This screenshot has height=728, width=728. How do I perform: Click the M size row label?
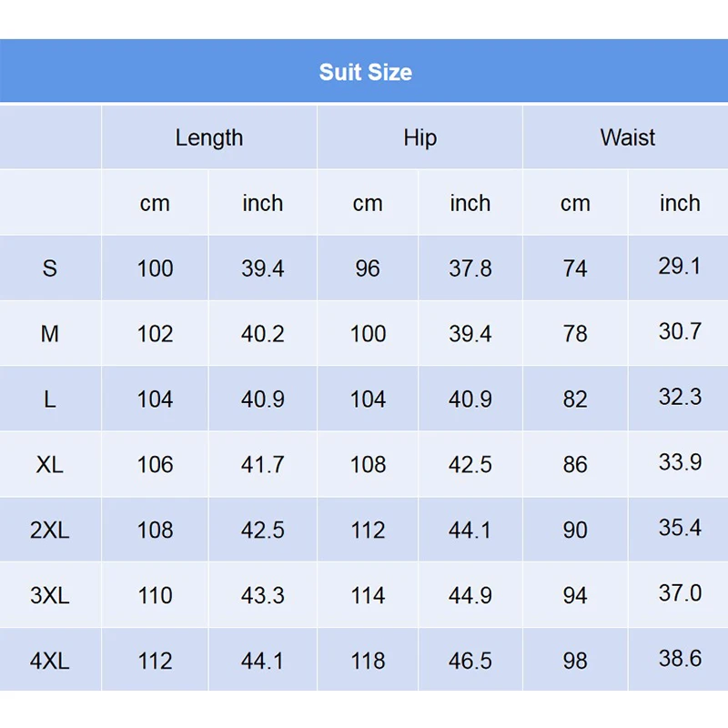50,334
